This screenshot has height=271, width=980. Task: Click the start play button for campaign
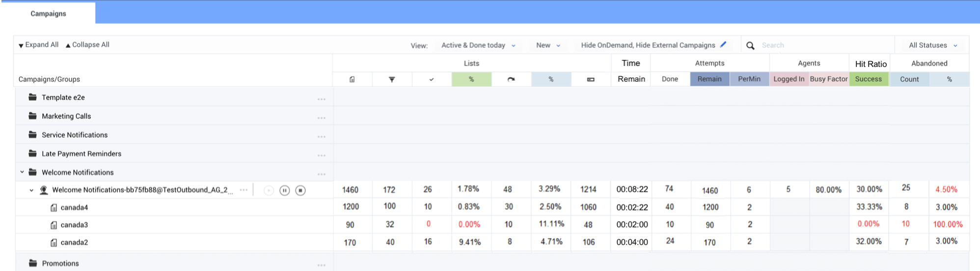[269, 190]
